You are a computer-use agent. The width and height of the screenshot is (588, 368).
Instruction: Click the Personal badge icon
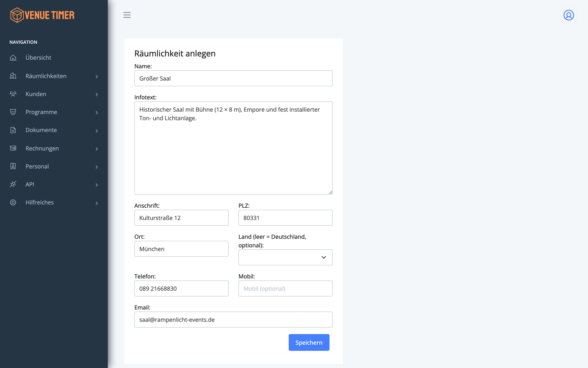point(13,166)
